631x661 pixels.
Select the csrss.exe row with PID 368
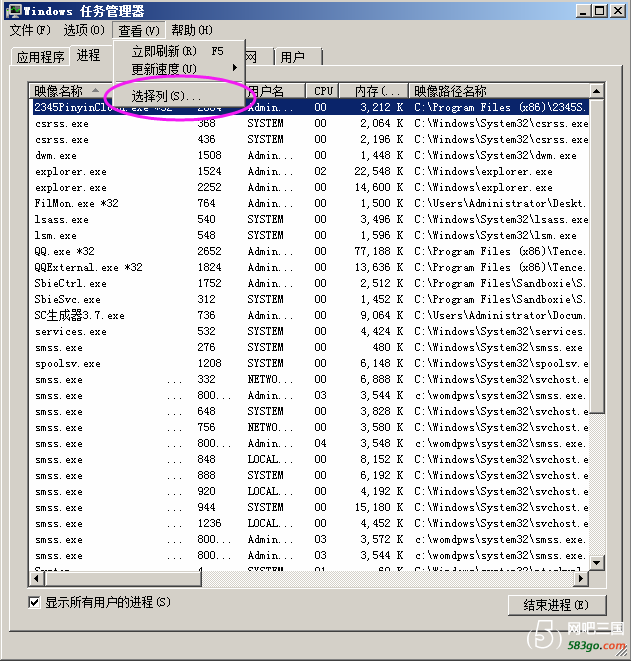coord(310,124)
